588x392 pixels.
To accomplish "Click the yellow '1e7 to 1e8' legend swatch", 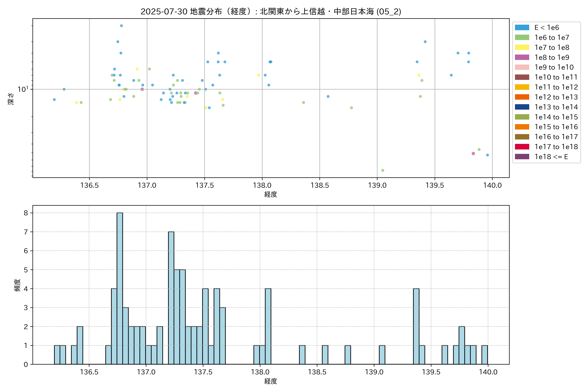I will (522, 48).
